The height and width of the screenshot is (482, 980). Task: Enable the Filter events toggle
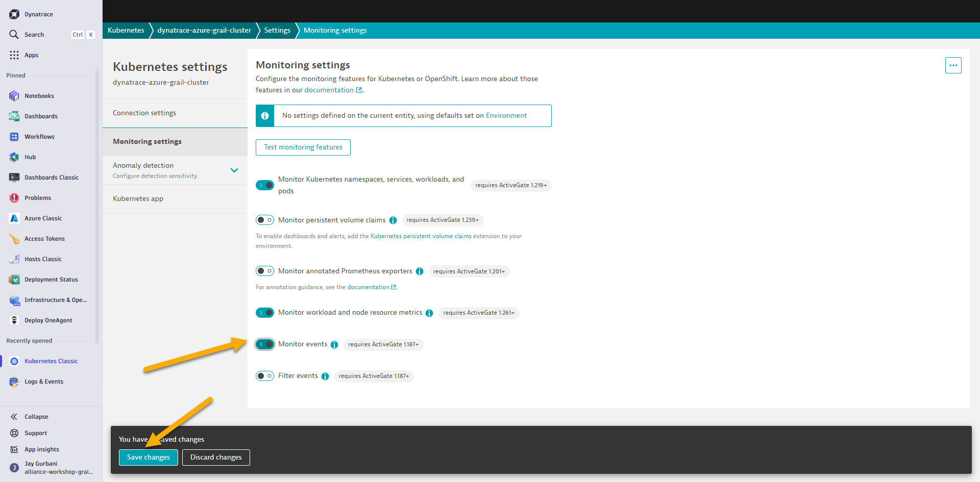pos(265,376)
